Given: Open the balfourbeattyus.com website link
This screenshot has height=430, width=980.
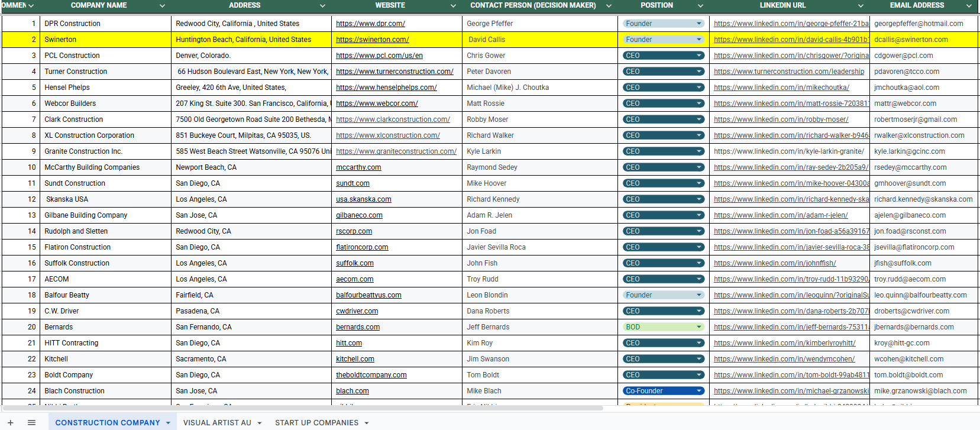Looking at the screenshot, I should (368, 295).
